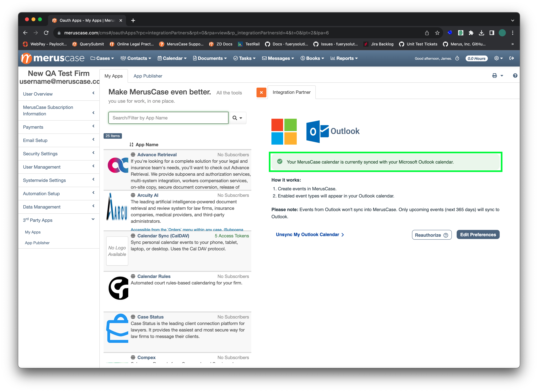
Task: Click the logout icon in the header
Action: (x=512, y=58)
